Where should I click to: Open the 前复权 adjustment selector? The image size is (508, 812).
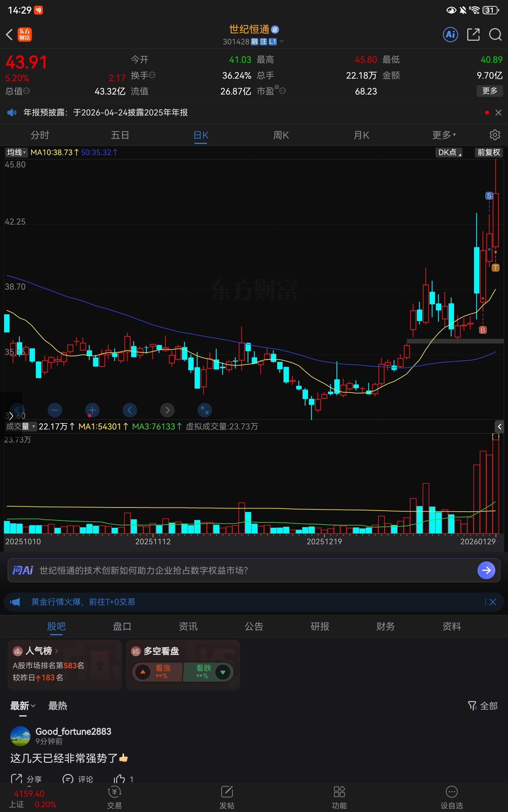click(489, 152)
